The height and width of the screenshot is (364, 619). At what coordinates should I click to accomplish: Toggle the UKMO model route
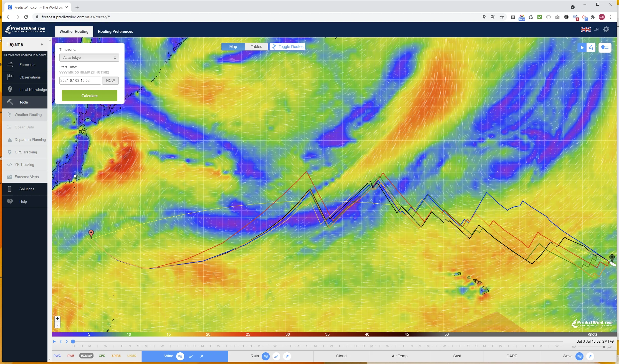(132, 356)
